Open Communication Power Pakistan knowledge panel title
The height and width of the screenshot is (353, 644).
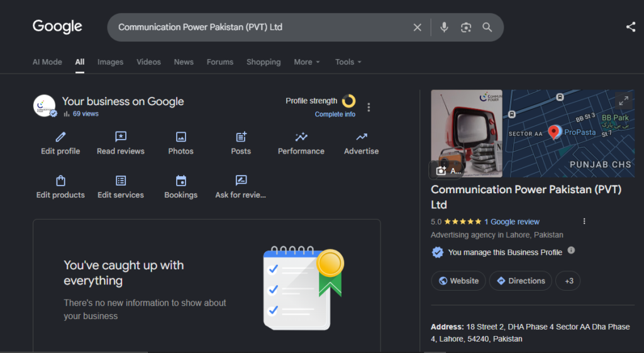tap(526, 197)
